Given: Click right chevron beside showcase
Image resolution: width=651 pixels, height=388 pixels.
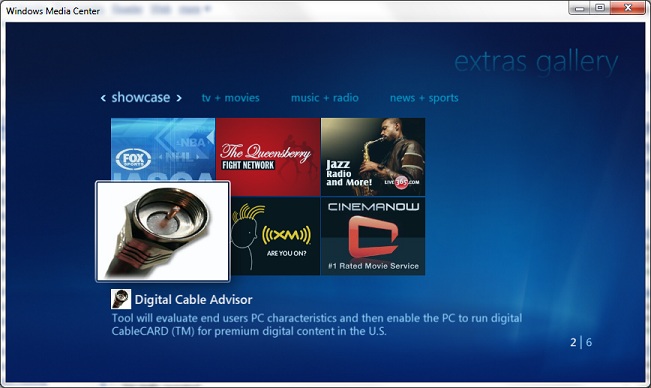Looking at the screenshot, I should click(179, 98).
